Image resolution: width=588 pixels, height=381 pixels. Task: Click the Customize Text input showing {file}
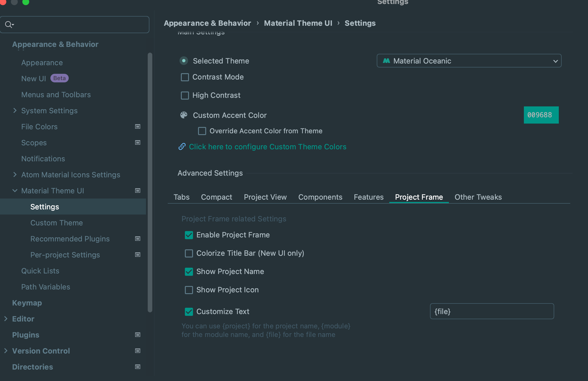coord(491,311)
